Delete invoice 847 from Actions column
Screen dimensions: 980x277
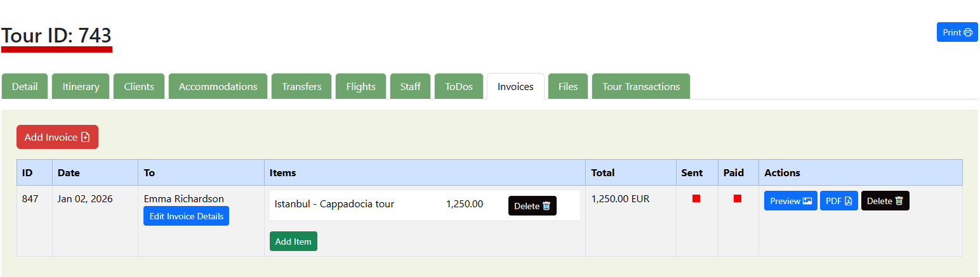(x=885, y=201)
